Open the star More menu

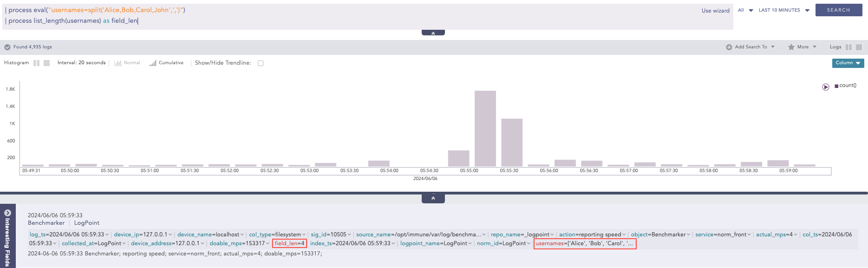coord(803,47)
